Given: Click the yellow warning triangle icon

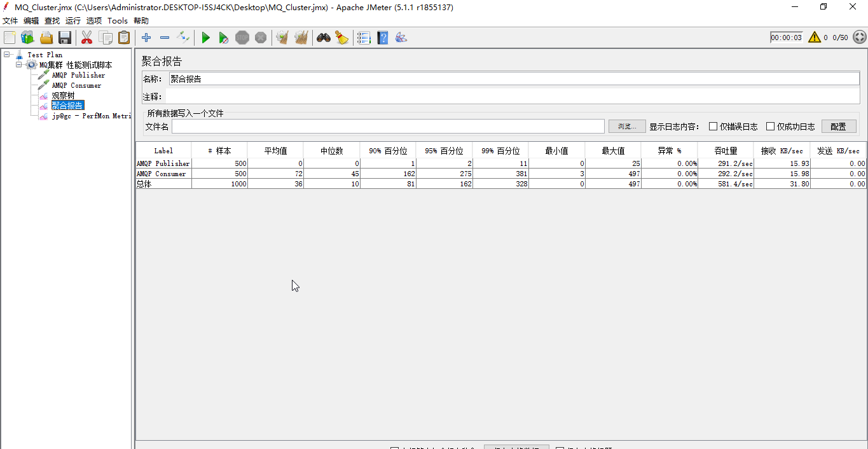Looking at the screenshot, I should tap(815, 37).
